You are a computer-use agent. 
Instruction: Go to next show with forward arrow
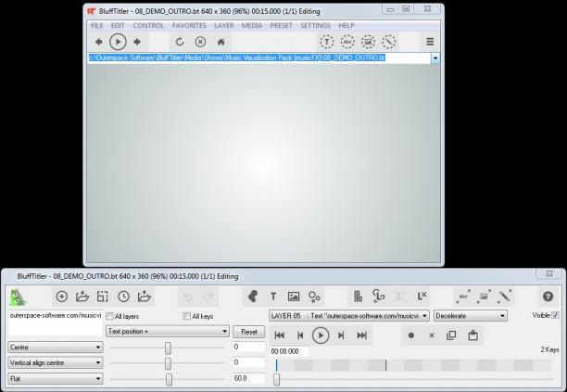[x=137, y=42]
